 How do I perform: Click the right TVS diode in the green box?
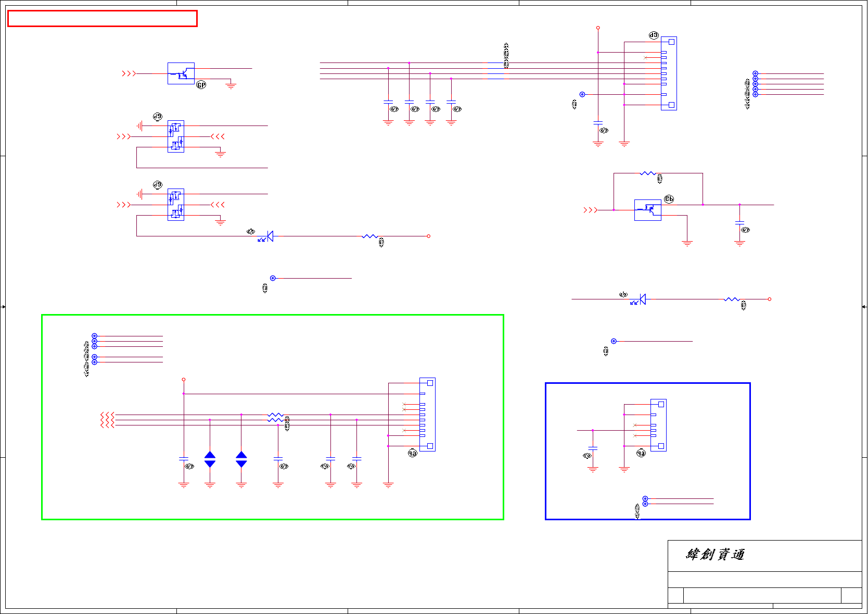[241, 459]
